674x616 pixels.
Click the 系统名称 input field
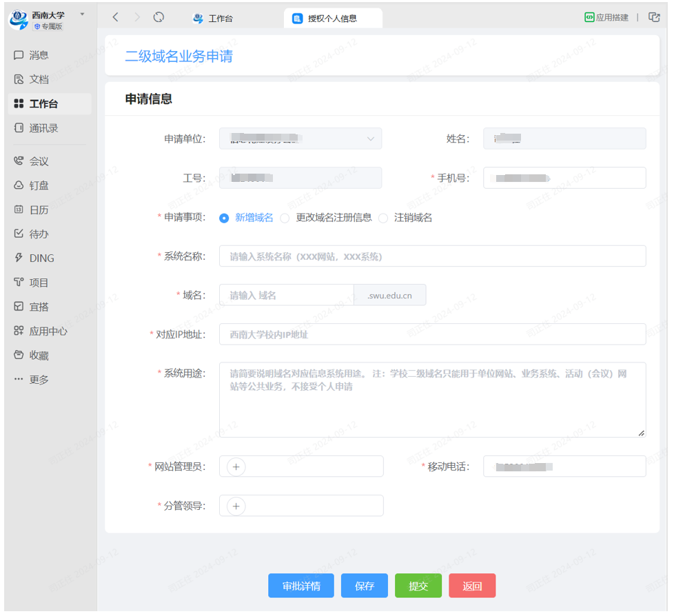(432, 256)
